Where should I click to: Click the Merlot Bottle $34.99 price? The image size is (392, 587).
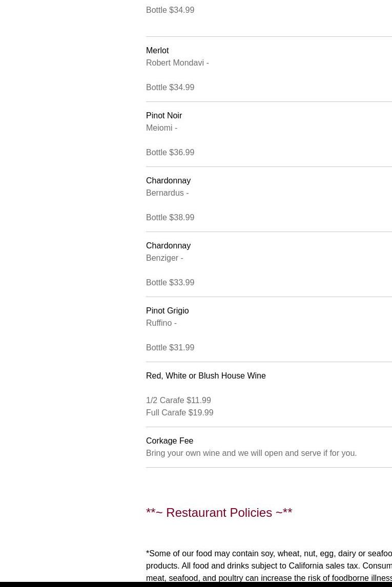tap(170, 87)
